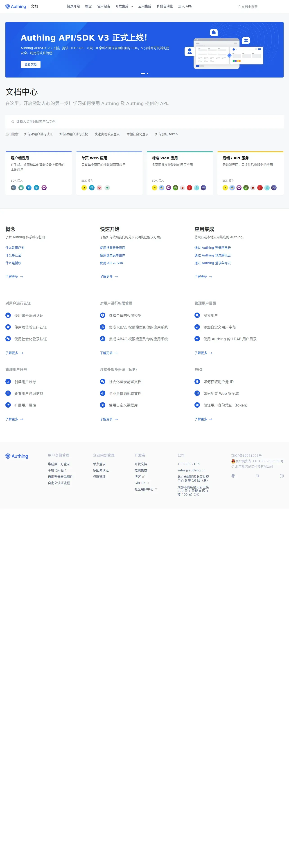Focus the 请输入关键词搜索产品文档 search field

click(144, 122)
